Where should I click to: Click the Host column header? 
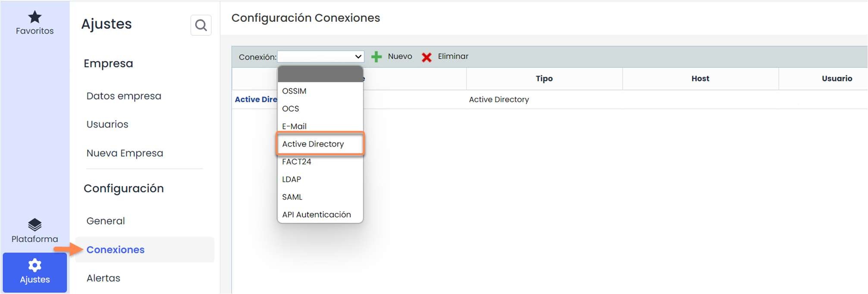pyautogui.click(x=700, y=78)
